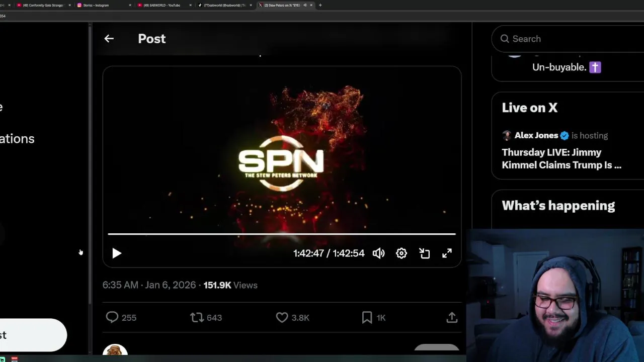Viewport: 644px width, 362px height.
Task: Switch to Conformity Gate Stranger tab
Action: (x=43, y=5)
